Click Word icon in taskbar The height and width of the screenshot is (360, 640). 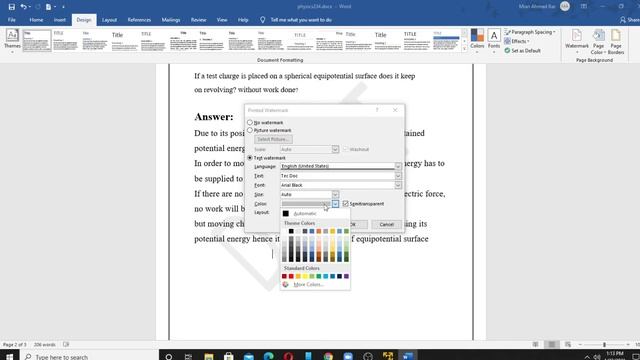pyautogui.click(x=408, y=356)
